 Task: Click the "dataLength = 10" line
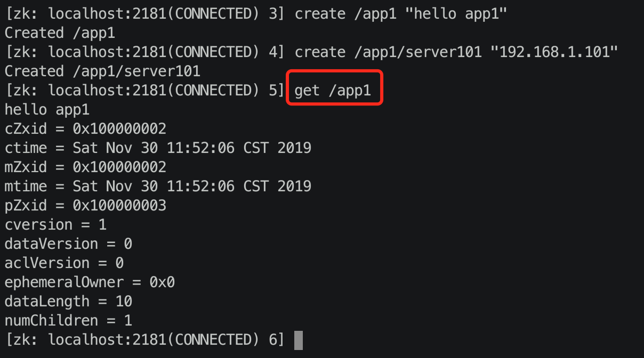[68, 302]
